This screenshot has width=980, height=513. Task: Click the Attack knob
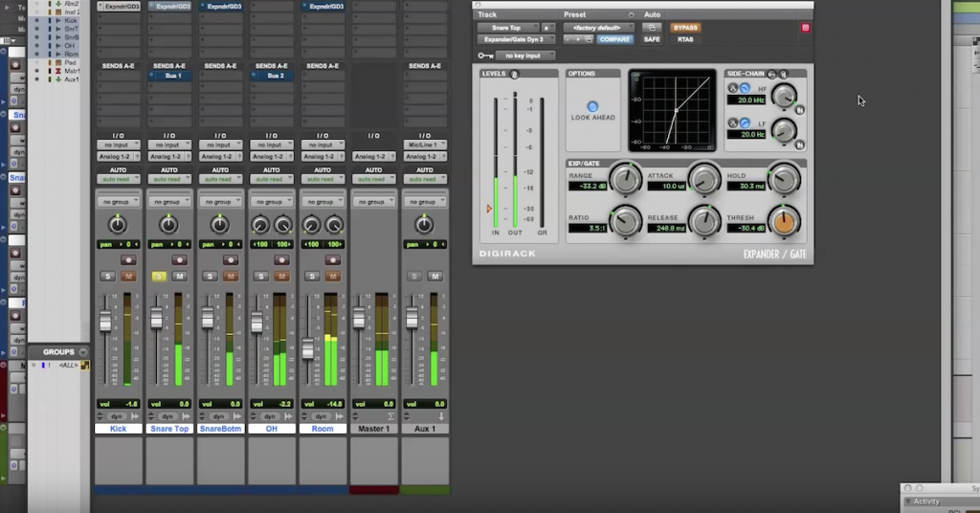(x=704, y=179)
